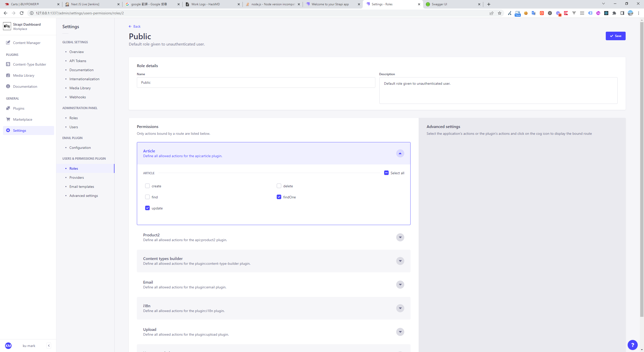Open Plugins from the puzzle-piece icon
644x352 pixels.
(8, 108)
